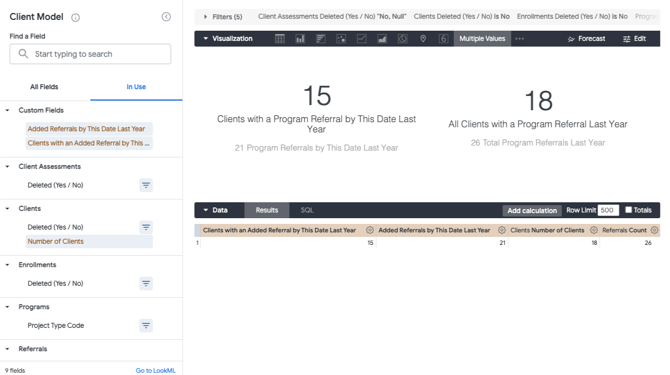Follow the Go to LookML link
This screenshot has height=375, width=670.
(x=156, y=370)
